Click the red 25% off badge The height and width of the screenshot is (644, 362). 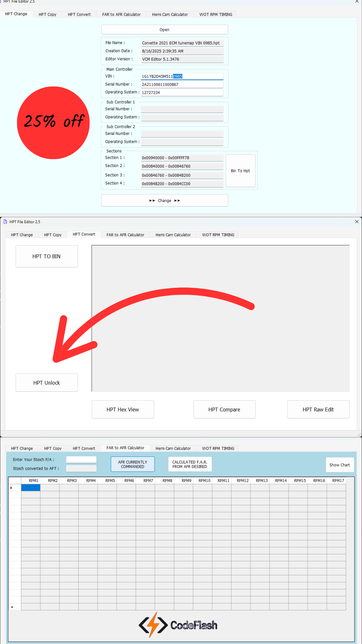[x=53, y=123]
